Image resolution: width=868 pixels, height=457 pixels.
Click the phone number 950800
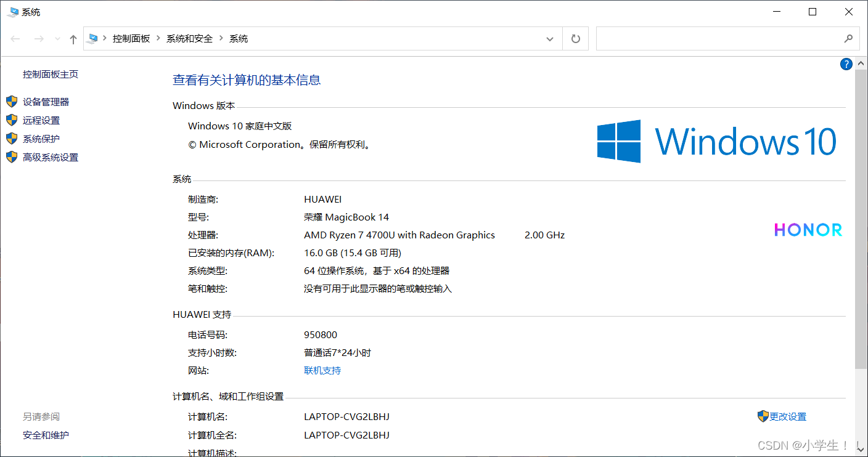coord(321,334)
